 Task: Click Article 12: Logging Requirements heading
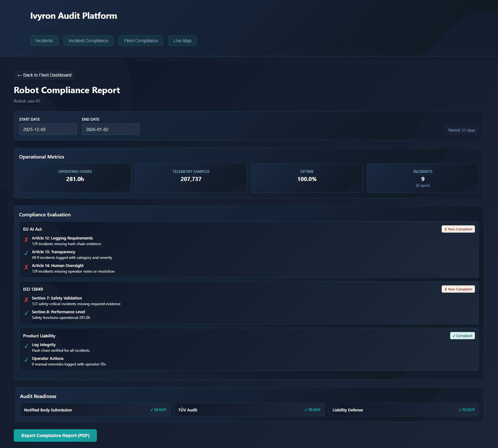click(62, 238)
